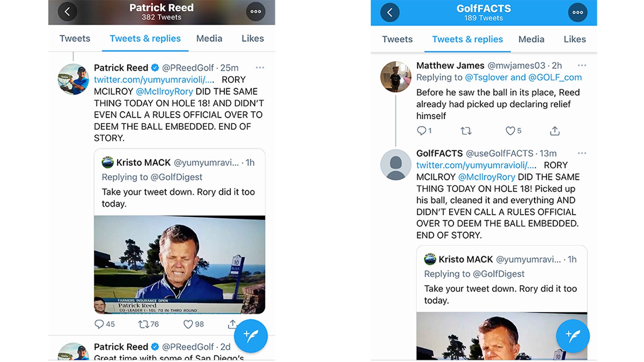Viewport: 644px width, 362px height.
Task: Open more options on GolfFACTS header
Action: 578,13
